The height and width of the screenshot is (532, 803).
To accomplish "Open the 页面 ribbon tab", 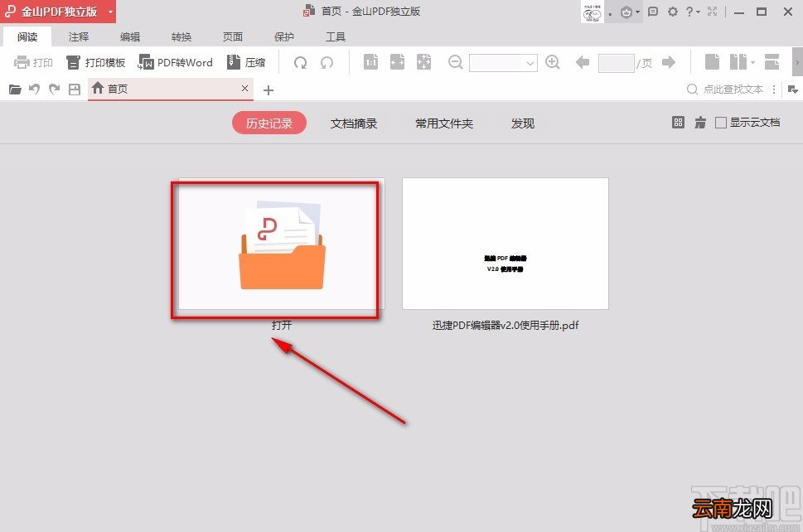I will (x=233, y=36).
